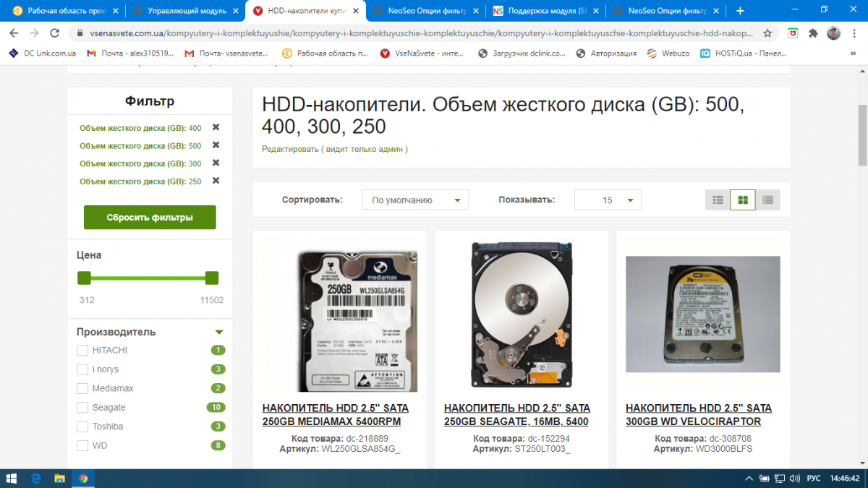Remove the 400 GB disk filter

(216, 127)
